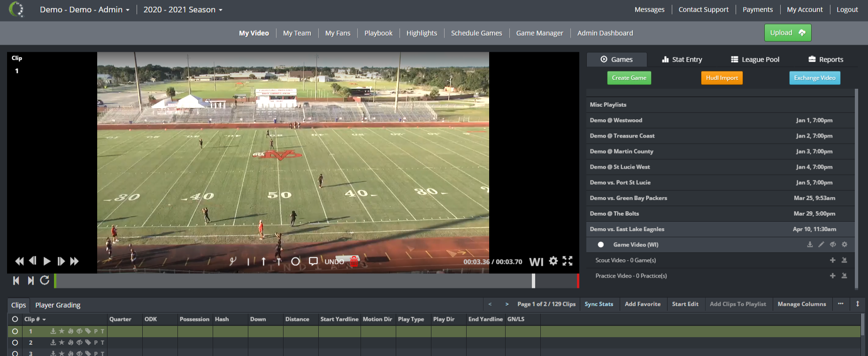Click the expand/collapse vertical arrows button
The image size is (868, 356).
(x=858, y=304)
